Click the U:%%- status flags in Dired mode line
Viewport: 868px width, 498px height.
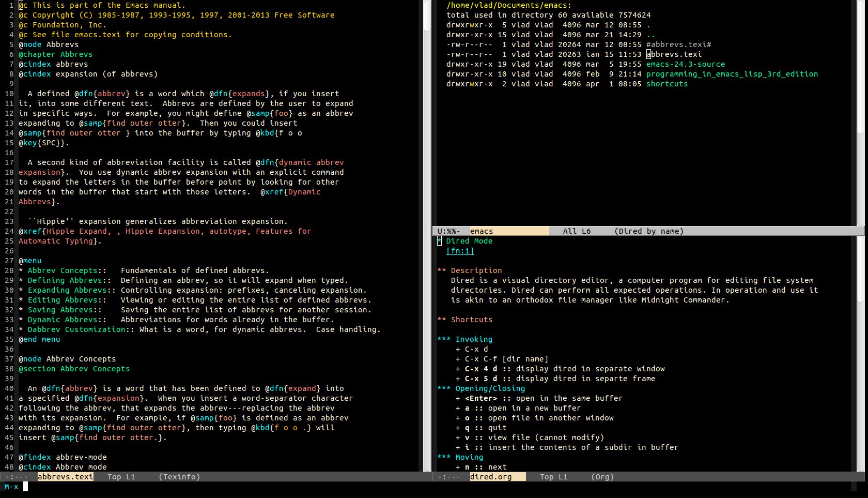click(x=448, y=231)
